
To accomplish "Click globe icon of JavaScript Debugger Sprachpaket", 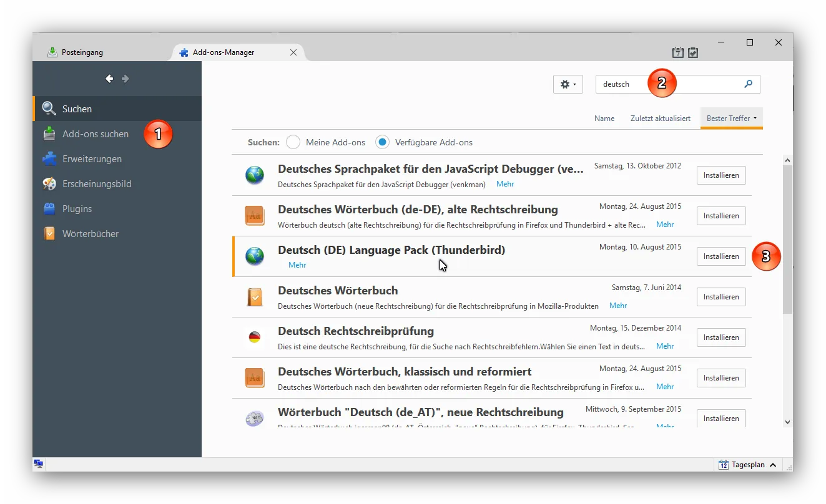I will [254, 175].
